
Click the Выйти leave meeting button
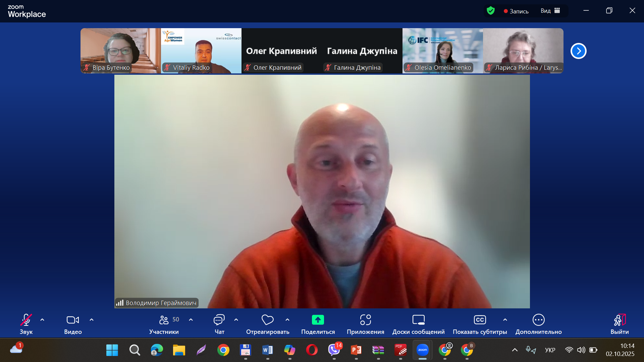[619, 320]
